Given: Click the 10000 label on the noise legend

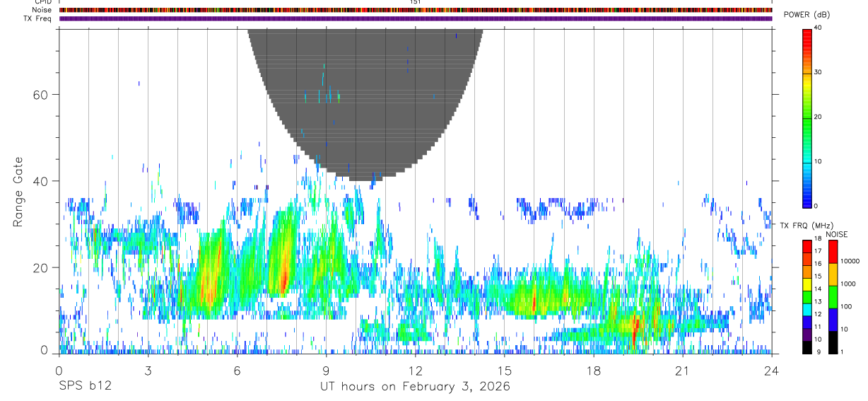Looking at the screenshot, I should pyautogui.click(x=849, y=261).
